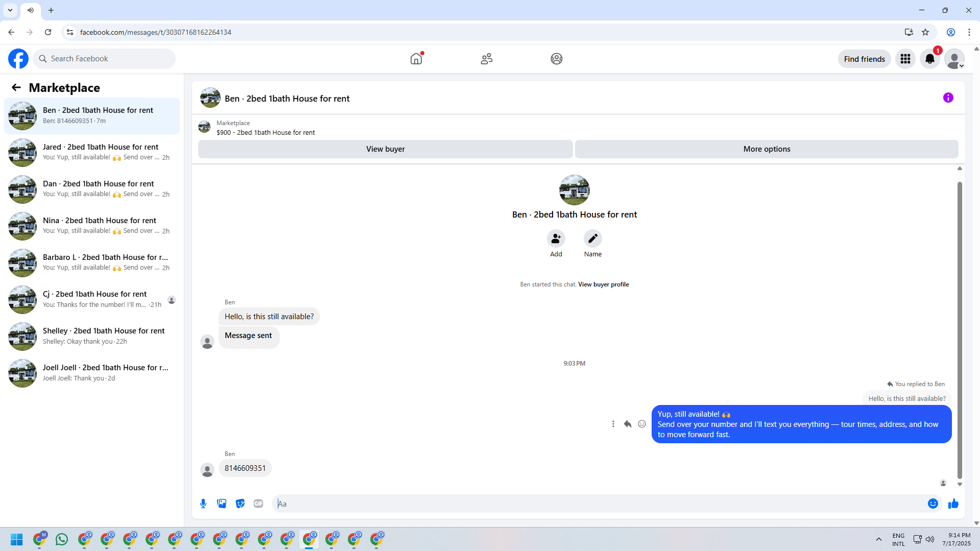Open the $900 listing link in chat header

[x=266, y=132]
